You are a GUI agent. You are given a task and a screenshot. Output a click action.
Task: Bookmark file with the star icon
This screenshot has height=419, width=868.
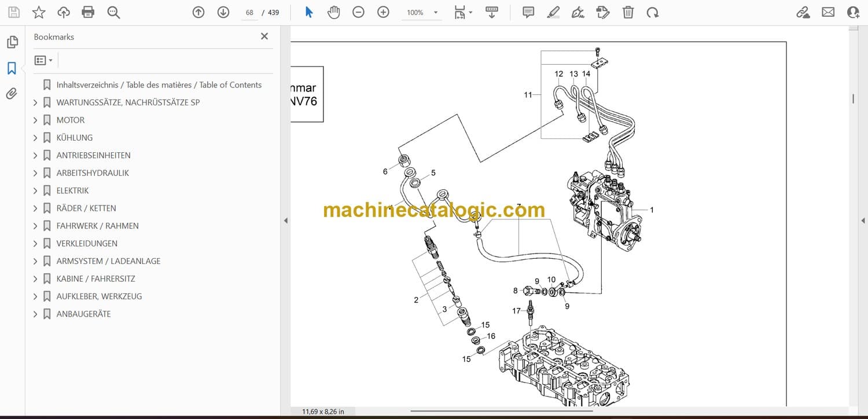(39, 12)
